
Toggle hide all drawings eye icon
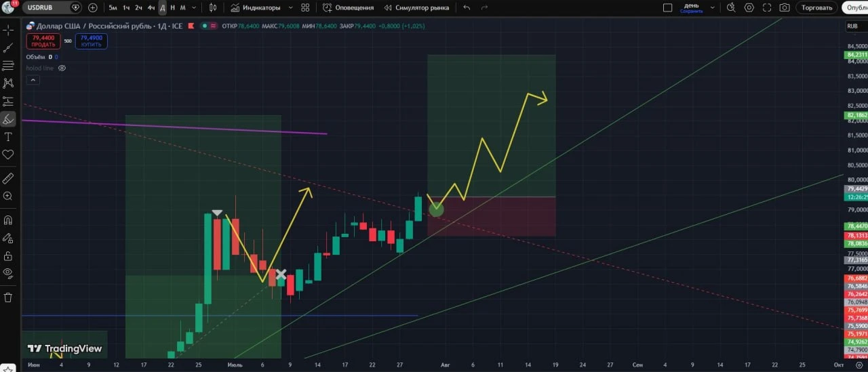click(x=8, y=274)
